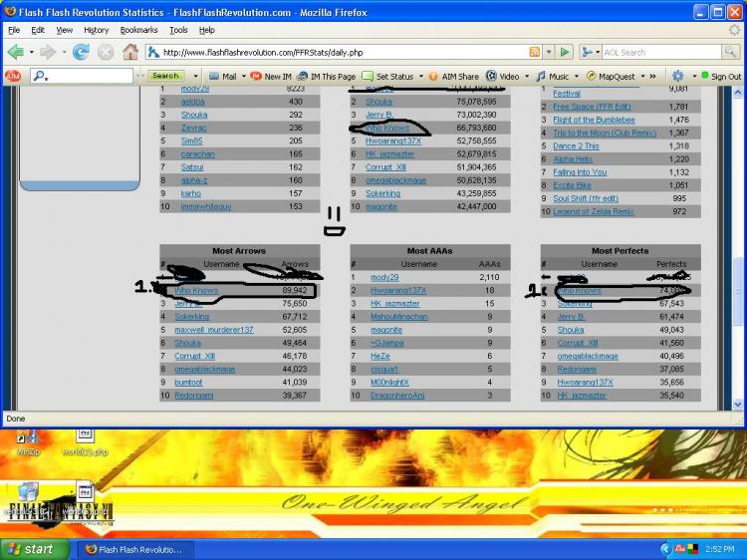Open the Flight of the Bumblebee song link
This screenshot has width=747, height=560.
(x=601, y=120)
